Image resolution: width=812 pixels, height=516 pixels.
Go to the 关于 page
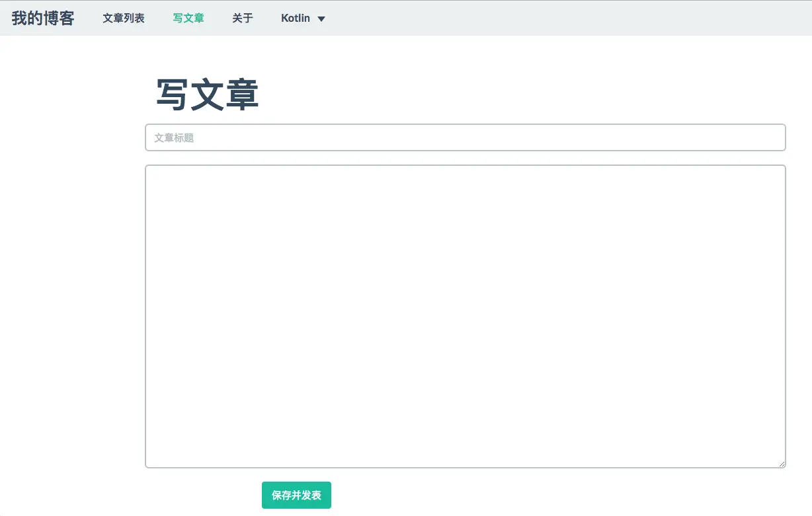tap(243, 18)
